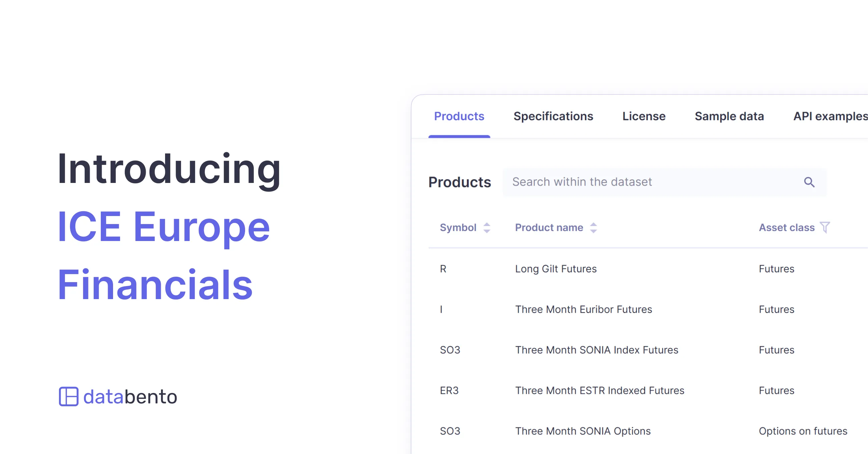Viewport: 868px width, 454px height.
Task: Open the Sample data tab
Action: click(730, 117)
